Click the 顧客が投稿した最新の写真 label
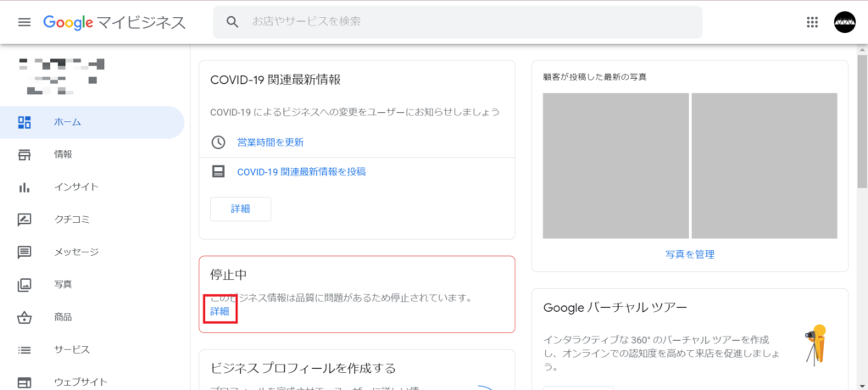The height and width of the screenshot is (390, 868). pos(594,77)
